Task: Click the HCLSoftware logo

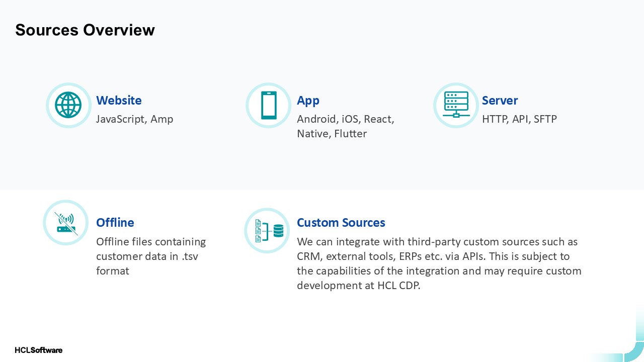Action: [x=39, y=350]
